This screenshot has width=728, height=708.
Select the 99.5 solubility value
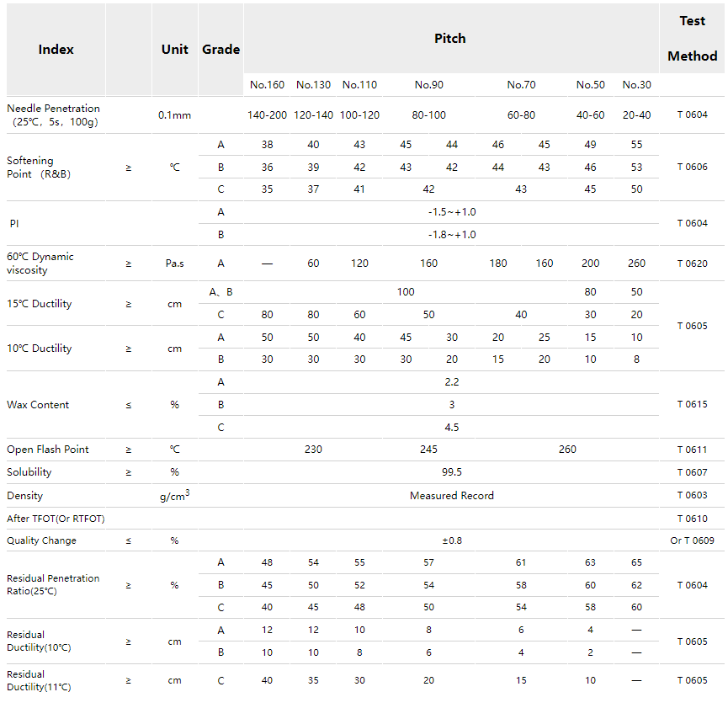451,473
